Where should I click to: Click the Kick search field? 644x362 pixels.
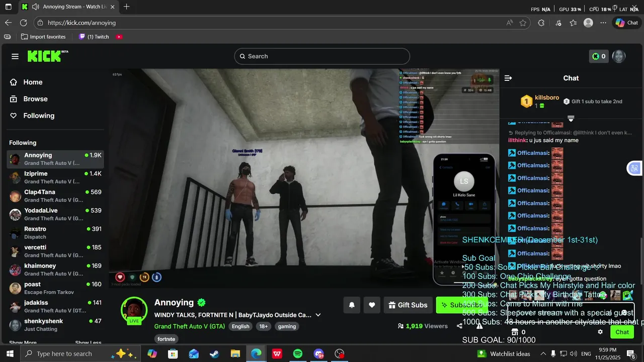coord(322,56)
